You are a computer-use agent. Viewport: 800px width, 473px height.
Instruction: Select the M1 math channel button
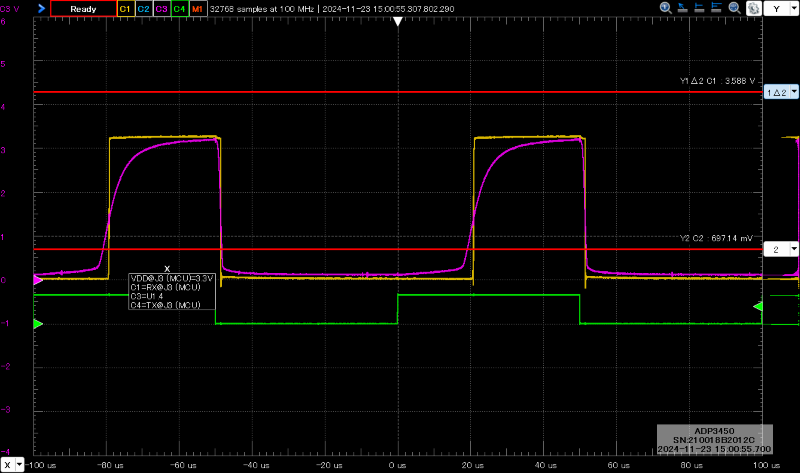click(x=198, y=9)
